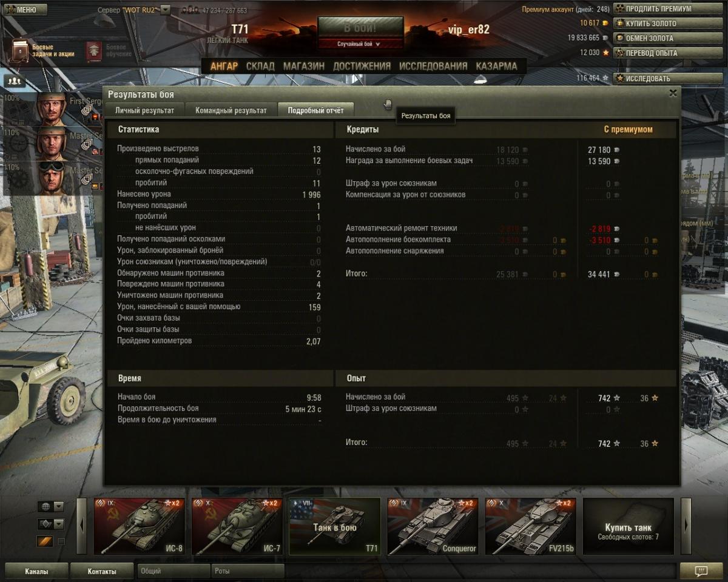Switch to the АНГАР tab
The height and width of the screenshot is (582, 728).
coord(224,66)
